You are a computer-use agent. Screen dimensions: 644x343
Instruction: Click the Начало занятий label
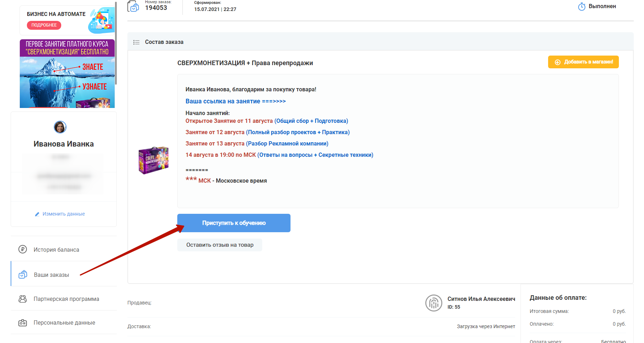click(208, 113)
